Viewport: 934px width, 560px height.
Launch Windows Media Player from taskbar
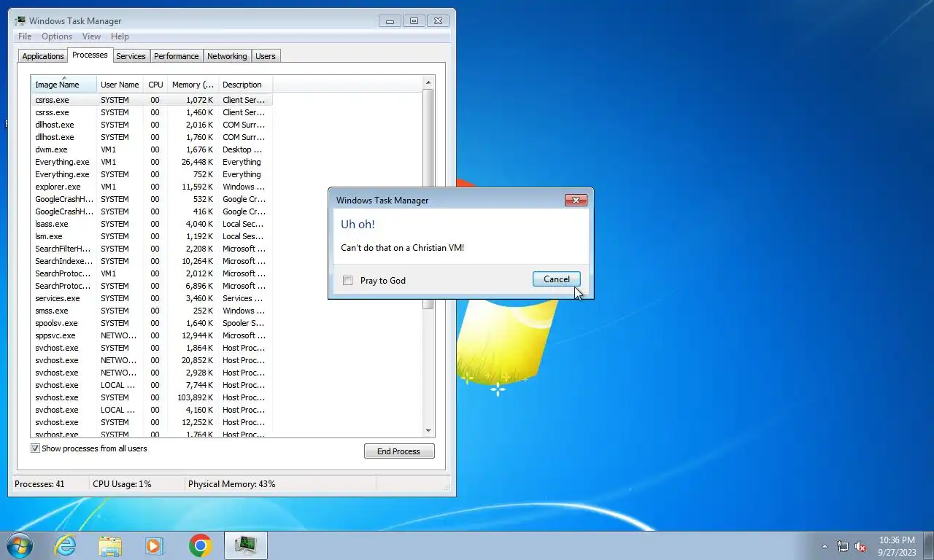click(x=155, y=545)
